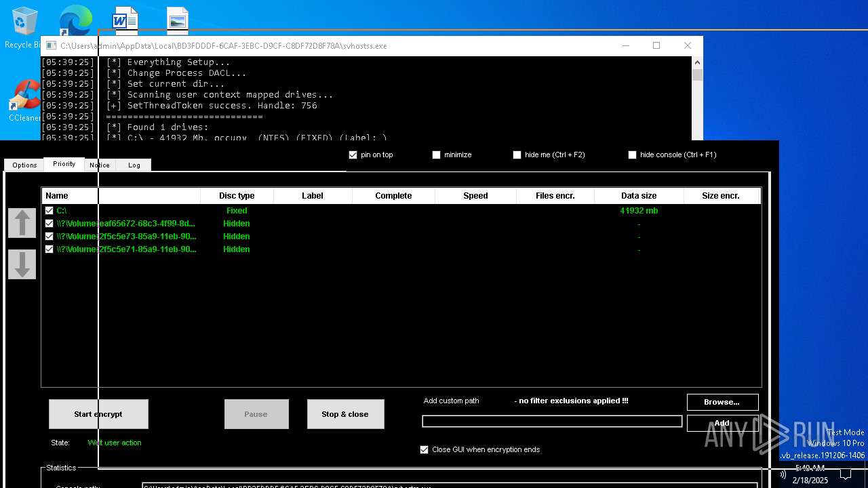Select the \\?\Volume 2f5c5e73 row name
The image size is (868, 488).
tap(126, 237)
